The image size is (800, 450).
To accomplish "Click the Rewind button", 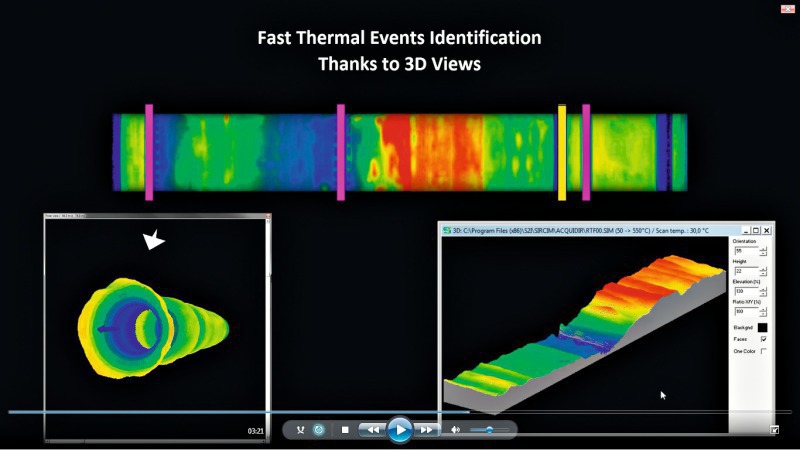I will 371,430.
